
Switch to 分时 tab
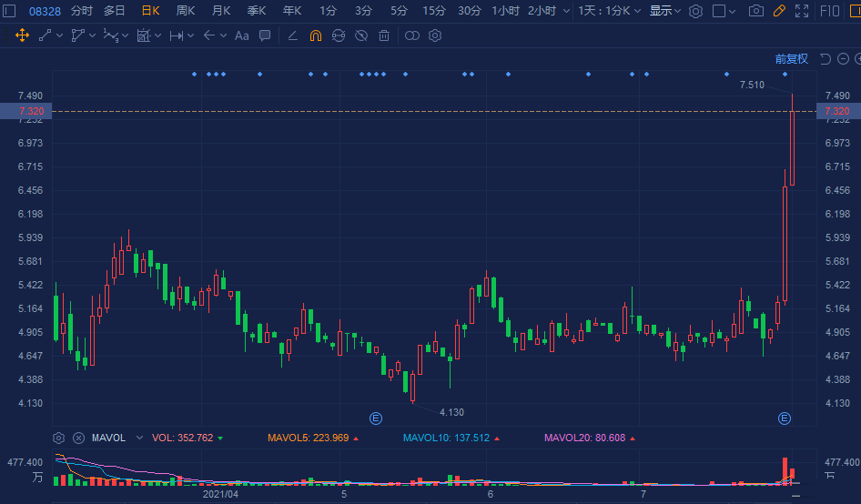[81, 11]
